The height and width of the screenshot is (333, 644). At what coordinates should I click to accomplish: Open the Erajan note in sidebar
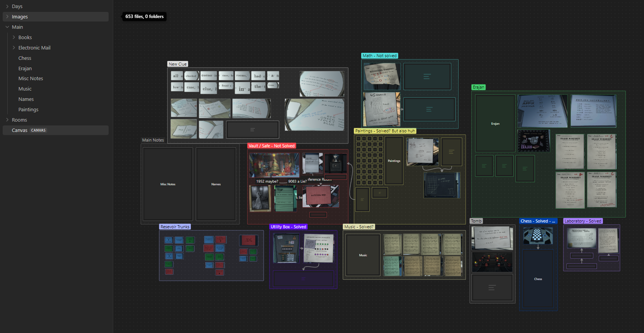point(25,69)
